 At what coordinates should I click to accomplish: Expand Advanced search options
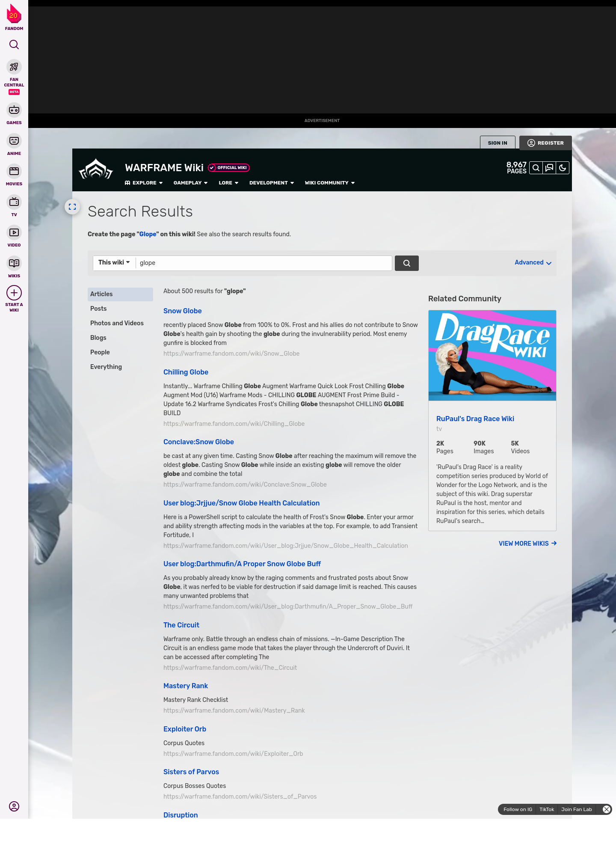pos(533,263)
